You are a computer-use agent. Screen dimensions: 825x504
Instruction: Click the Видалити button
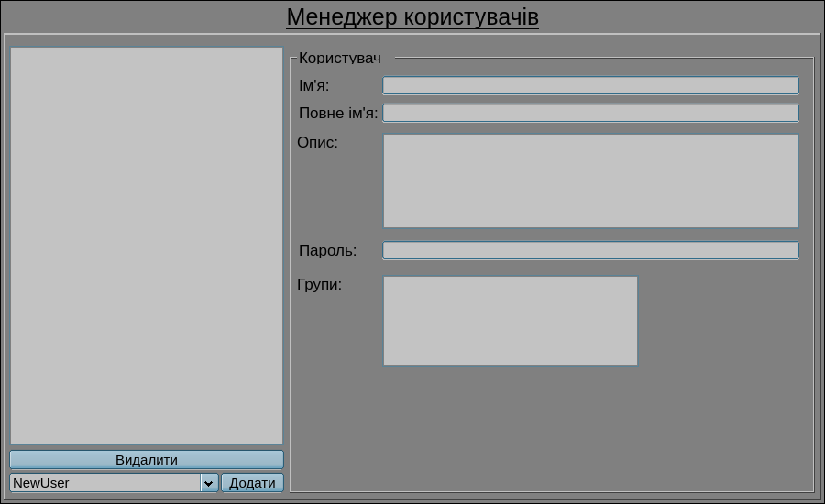tap(147, 460)
